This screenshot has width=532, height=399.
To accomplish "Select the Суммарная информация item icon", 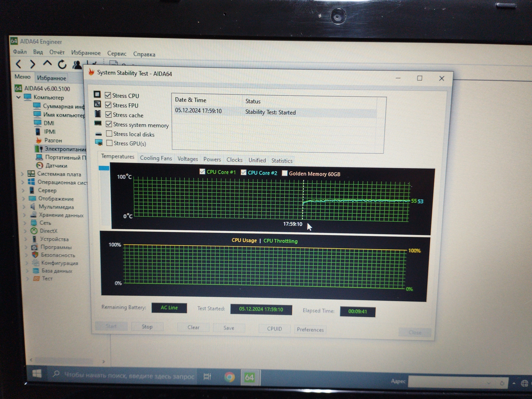I will pyautogui.click(x=37, y=106).
